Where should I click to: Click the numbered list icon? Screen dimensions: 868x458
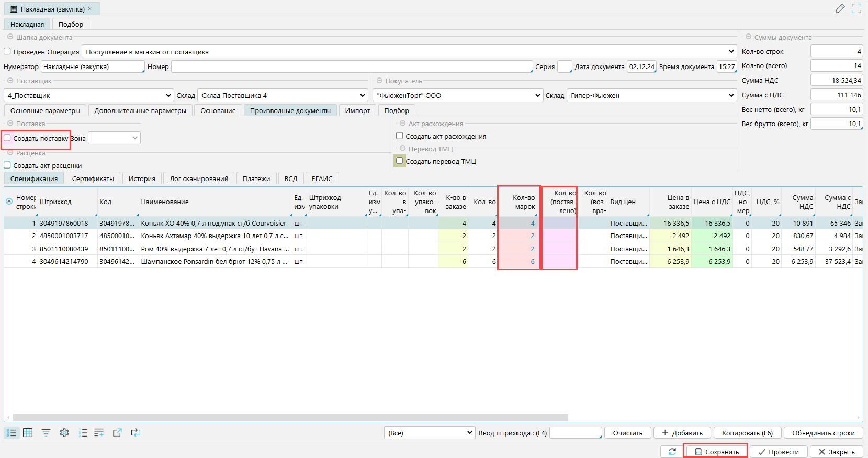(x=83, y=433)
